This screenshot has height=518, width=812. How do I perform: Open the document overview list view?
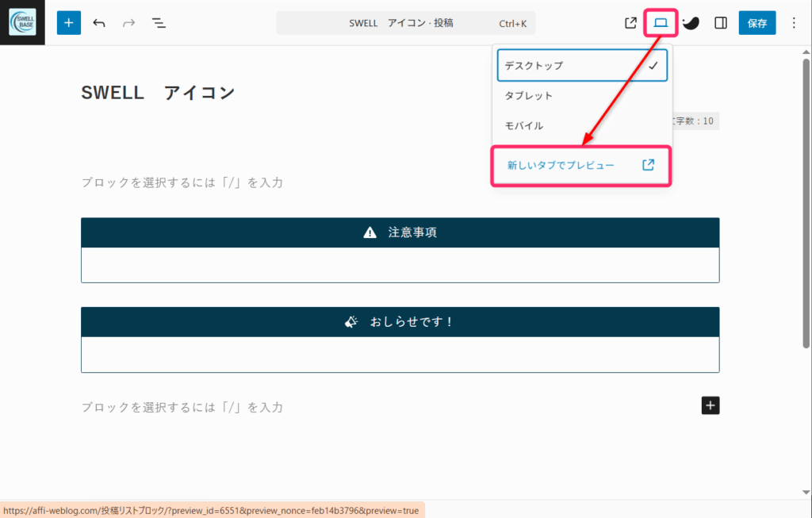159,23
